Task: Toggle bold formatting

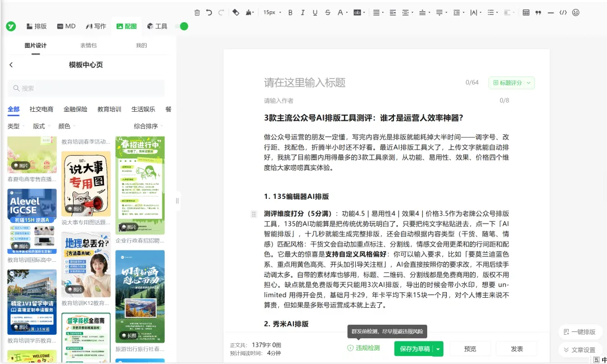Action: [x=291, y=12]
